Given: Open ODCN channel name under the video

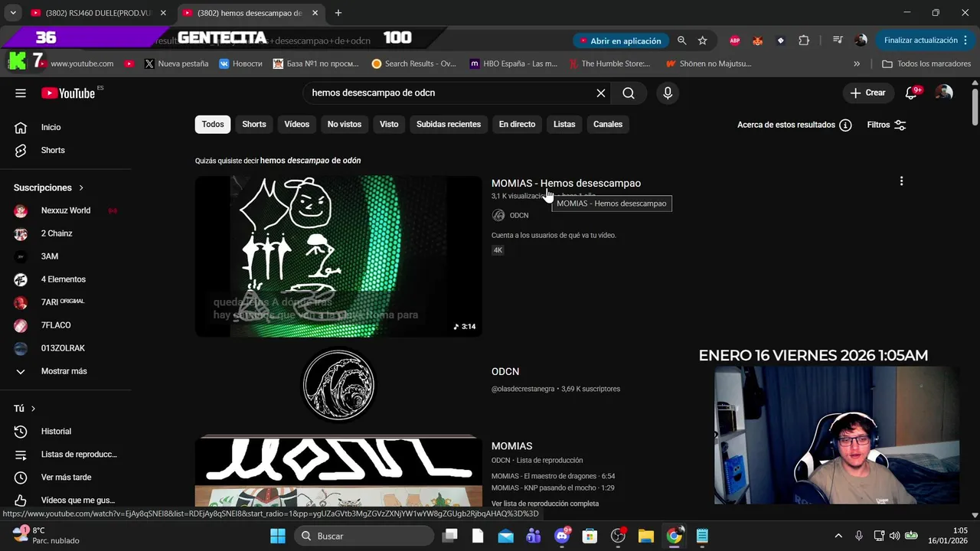Looking at the screenshot, I should (x=519, y=215).
